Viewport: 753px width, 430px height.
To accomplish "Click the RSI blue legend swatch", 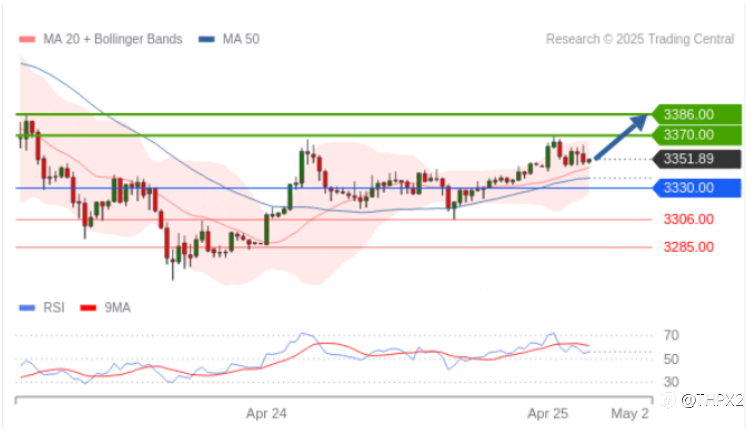I will [27, 308].
